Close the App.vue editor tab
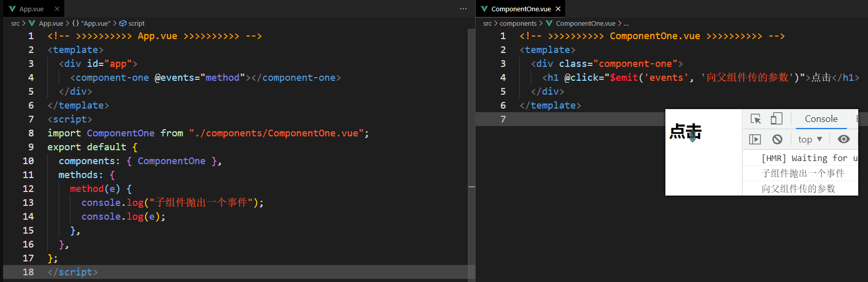The image size is (868, 282). click(x=57, y=9)
